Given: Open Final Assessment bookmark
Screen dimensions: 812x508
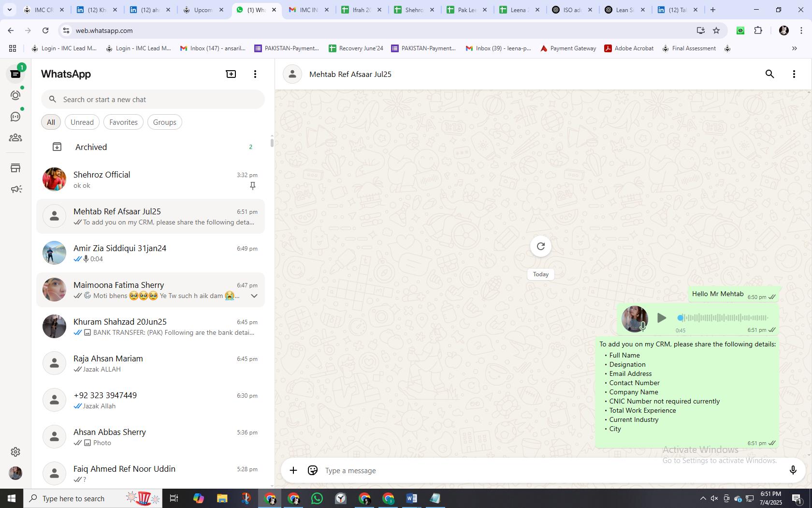Looking at the screenshot, I should coord(689,48).
